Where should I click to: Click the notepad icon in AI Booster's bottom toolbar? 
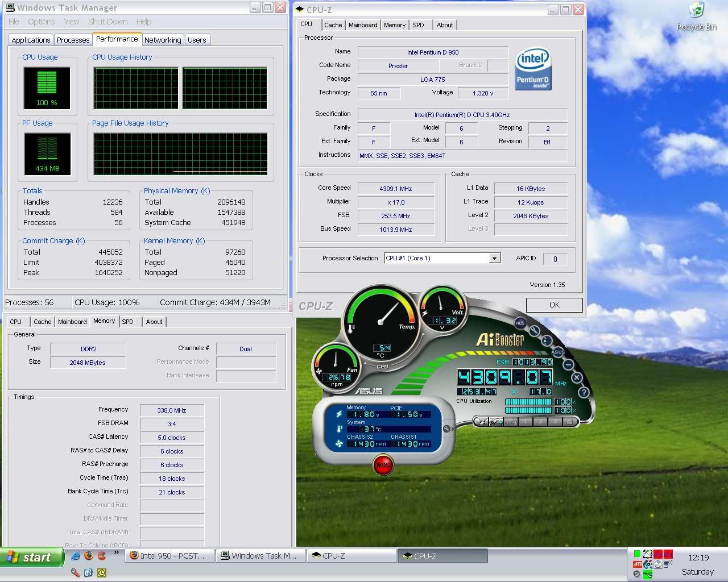(482, 422)
